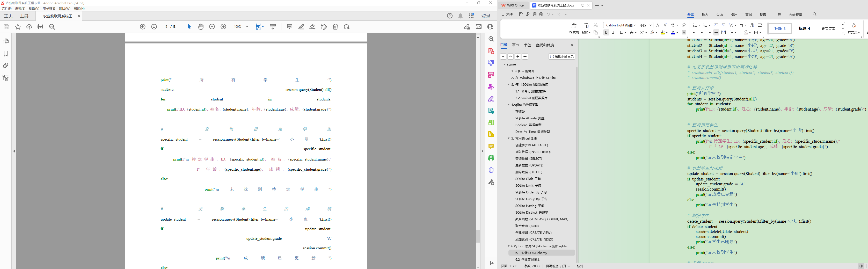Clear formatting with the eraser icon in WPS
Screen dimensions: 868x269
[x=684, y=25]
